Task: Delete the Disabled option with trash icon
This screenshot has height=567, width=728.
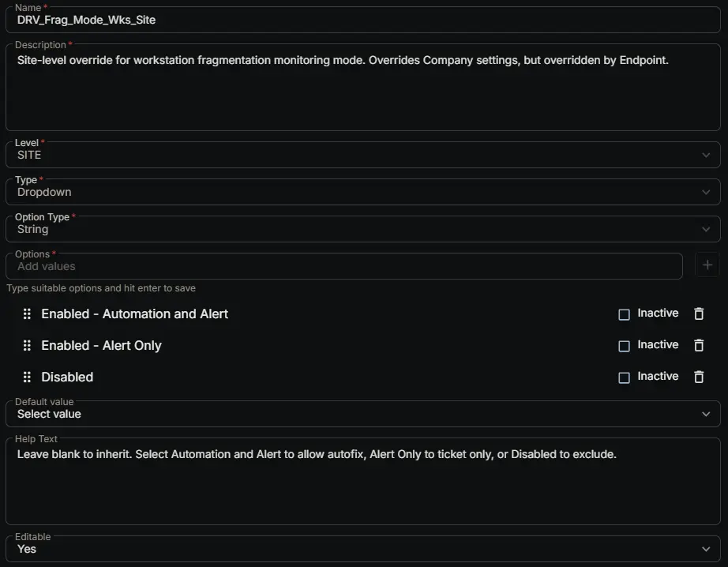Action: (699, 377)
